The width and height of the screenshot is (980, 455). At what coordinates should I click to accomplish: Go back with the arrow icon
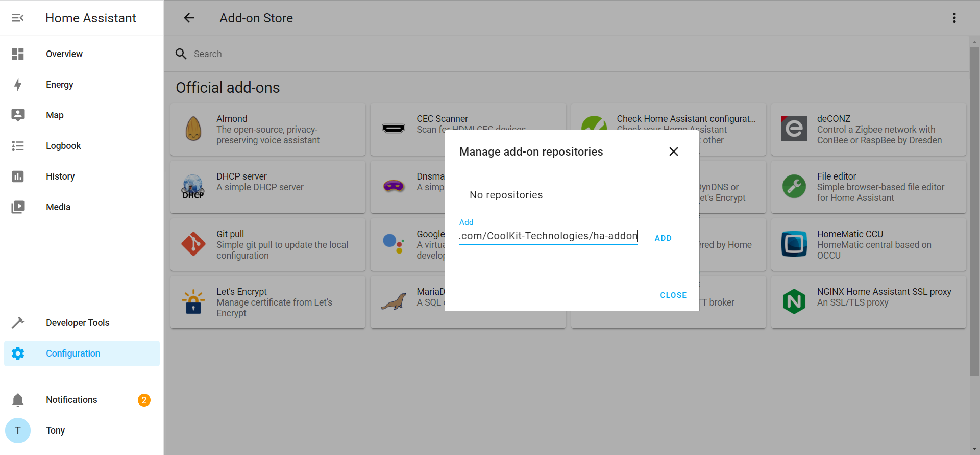[189, 18]
